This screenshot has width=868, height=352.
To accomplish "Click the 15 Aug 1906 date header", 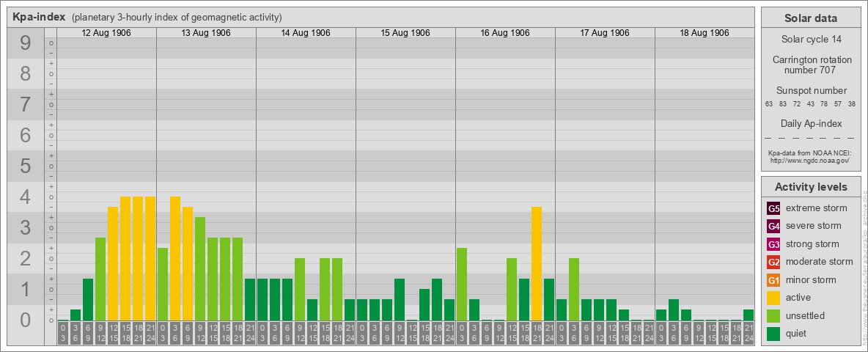I will click(x=405, y=33).
